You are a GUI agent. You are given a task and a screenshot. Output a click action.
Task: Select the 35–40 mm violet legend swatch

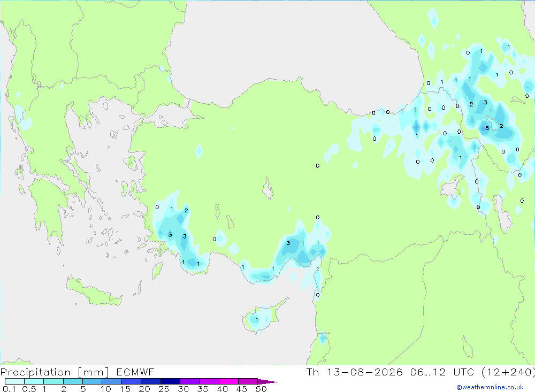[209, 381]
